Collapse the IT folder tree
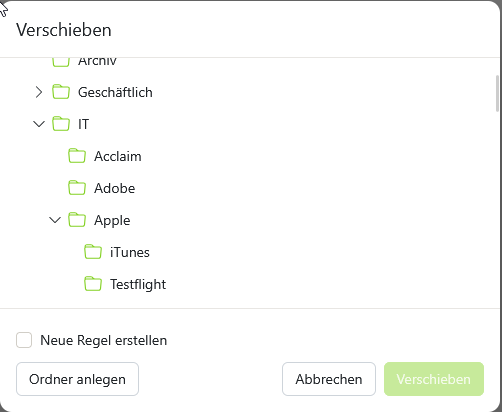 (39, 124)
